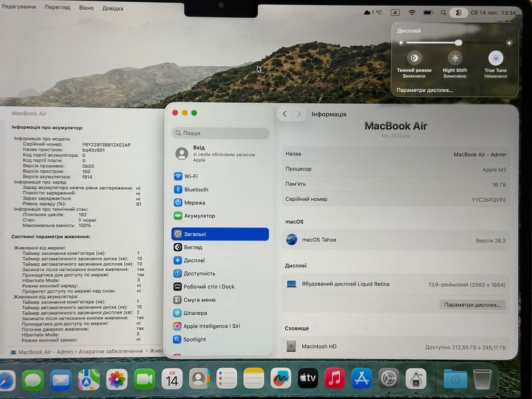The height and width of the screenshot is (399, 532).
Task: Click the Пошук search field
Action: click(221, 133)
